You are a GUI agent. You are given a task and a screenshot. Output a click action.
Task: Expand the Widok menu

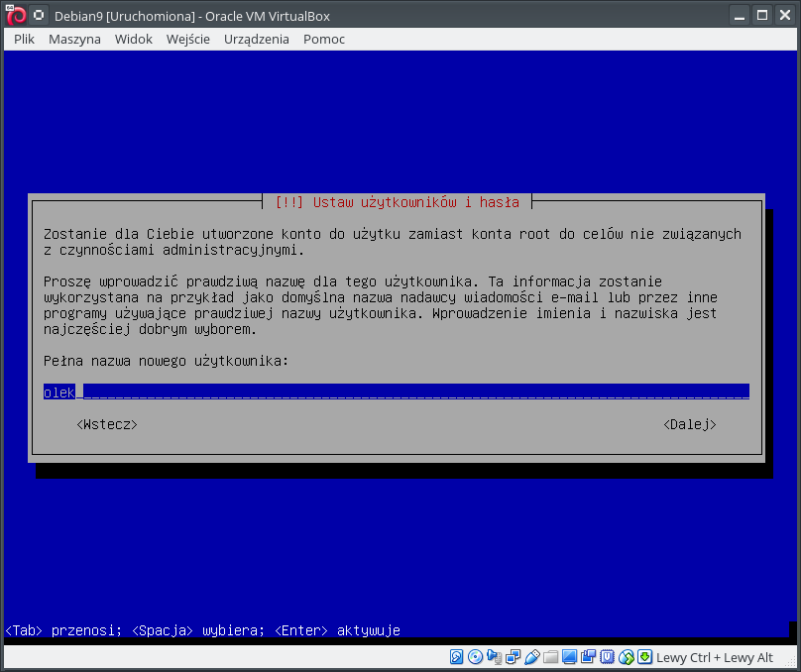click(133, 39)
